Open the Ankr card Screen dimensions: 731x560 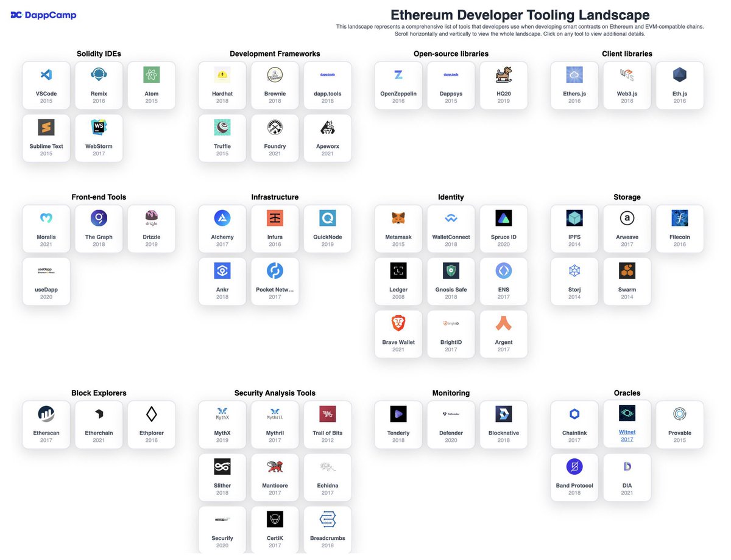[222, 281]
